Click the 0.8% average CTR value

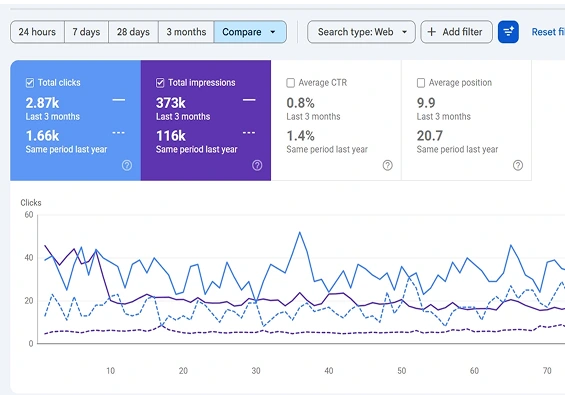click(301, 103)
